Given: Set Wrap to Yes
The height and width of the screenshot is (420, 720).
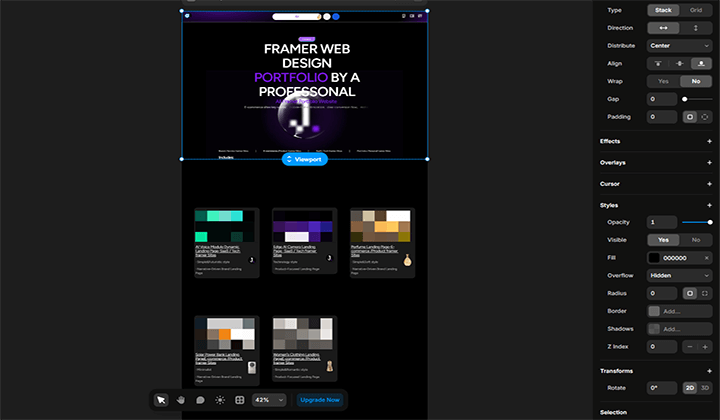Looking at the screenshot, I should pyautogui.click(x=663, y=81).
